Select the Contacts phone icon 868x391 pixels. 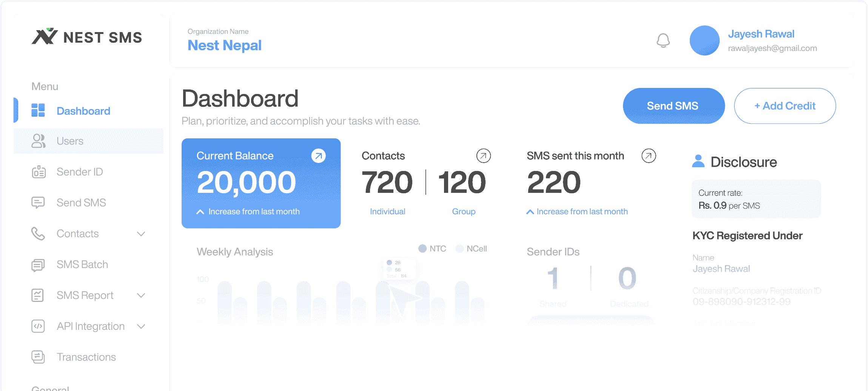[38, 233]
